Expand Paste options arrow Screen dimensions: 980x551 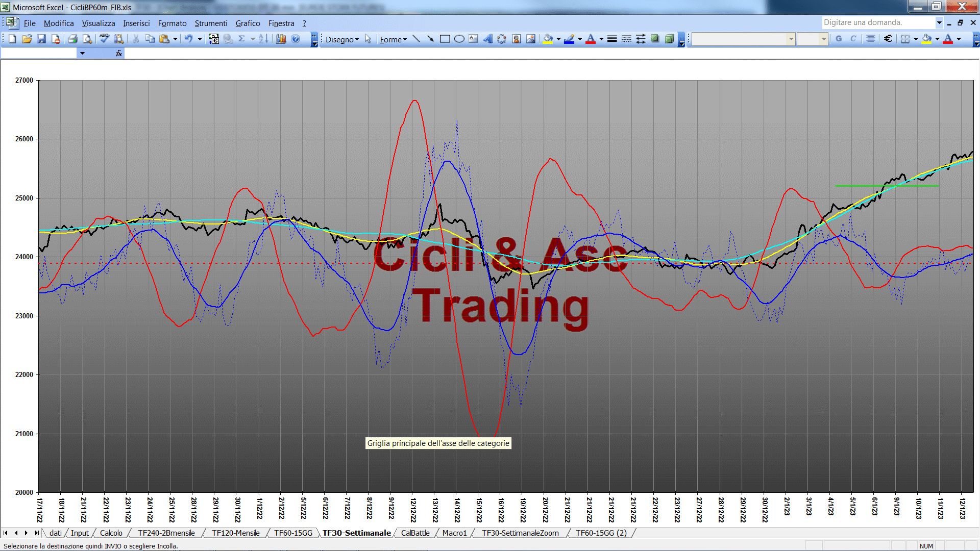click(x=175, y=39)
